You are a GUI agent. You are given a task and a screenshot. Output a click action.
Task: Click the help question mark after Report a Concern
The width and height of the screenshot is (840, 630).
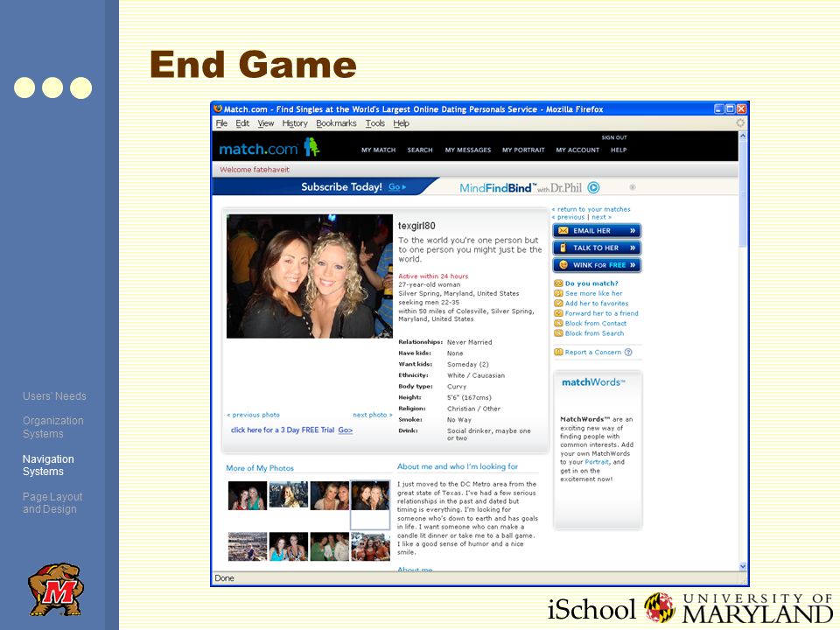tap(628, 352)
